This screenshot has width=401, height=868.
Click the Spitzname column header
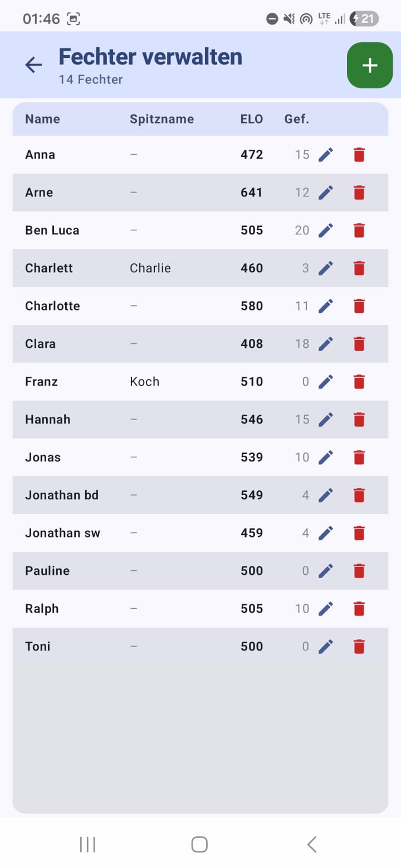tap(162, 119)
